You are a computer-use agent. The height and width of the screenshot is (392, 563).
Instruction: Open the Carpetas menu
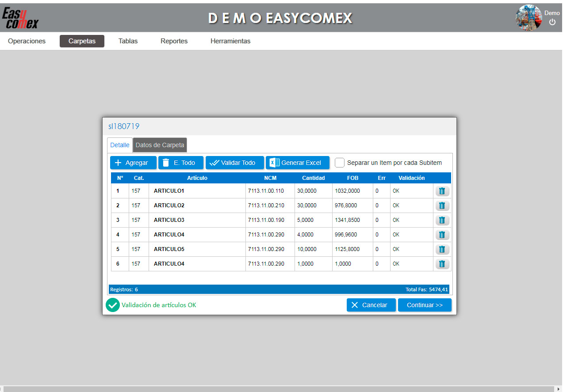coord(82,41)
